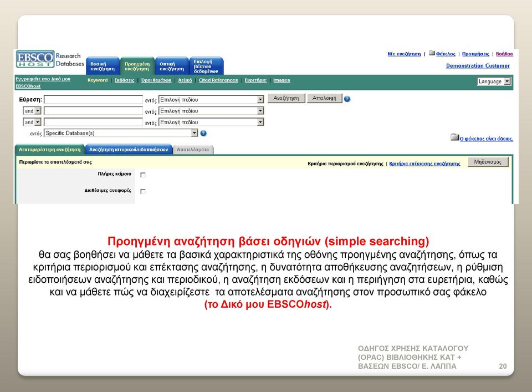This screenshot has height=392, width=532.
Task: Open Images in the green toolbar
Action: pyautogui.click(x=282, y=80)
